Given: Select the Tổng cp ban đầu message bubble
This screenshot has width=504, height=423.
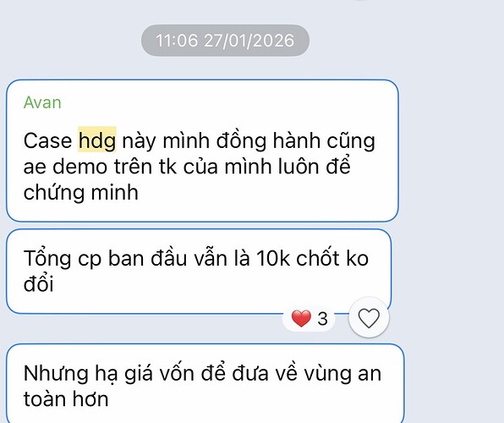Looking at the screenshot, I should [x=199, y=272].
